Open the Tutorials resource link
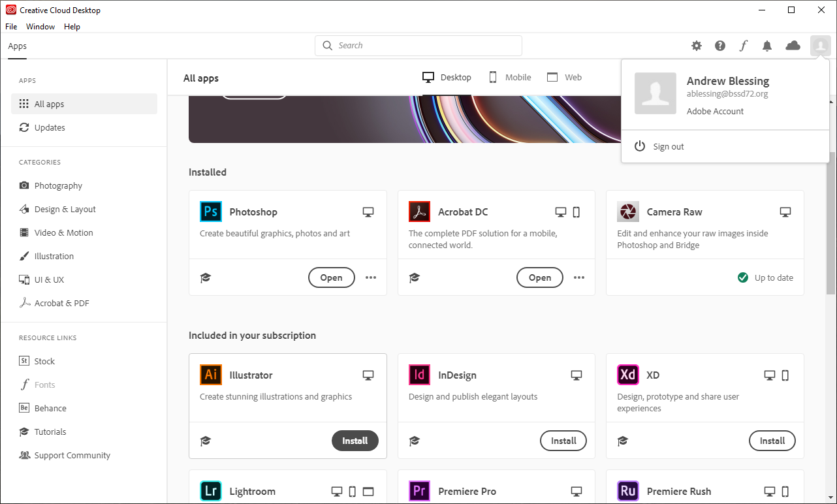 (x=84, y=432)
